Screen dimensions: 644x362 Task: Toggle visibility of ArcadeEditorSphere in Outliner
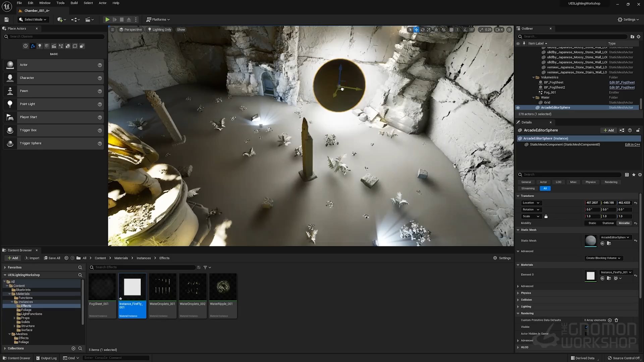click(x=518, y=108)
